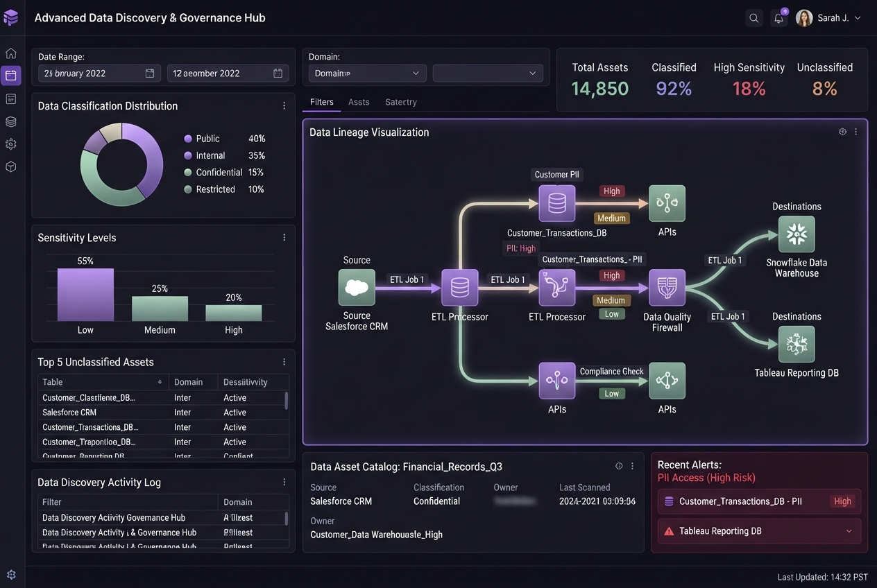Select the top APIs node near Customer PII
877x588 pixels.
(x=667, y=203)
